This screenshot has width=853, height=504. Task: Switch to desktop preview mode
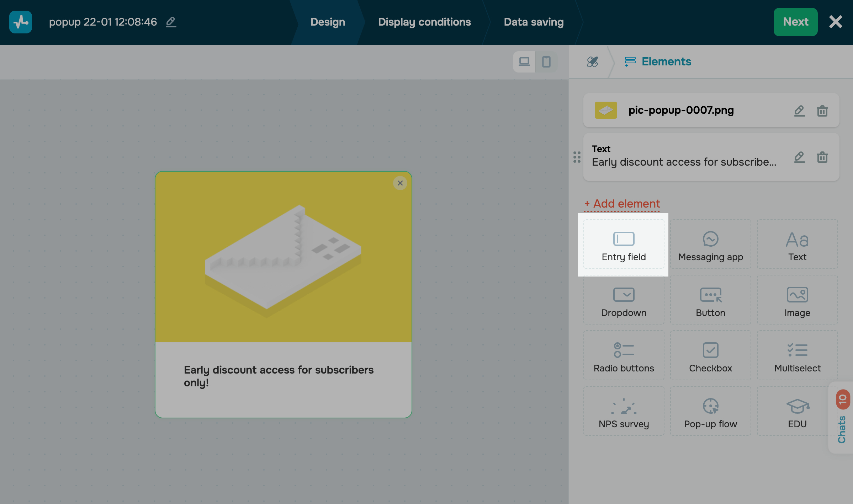point(524,62)
